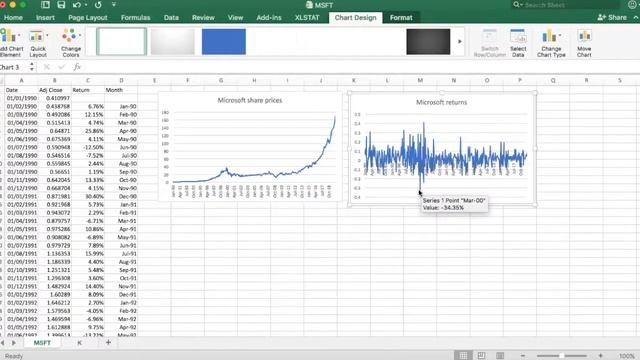
Task: Click the Move Chart icon
Action: click(x=584, y=43)
